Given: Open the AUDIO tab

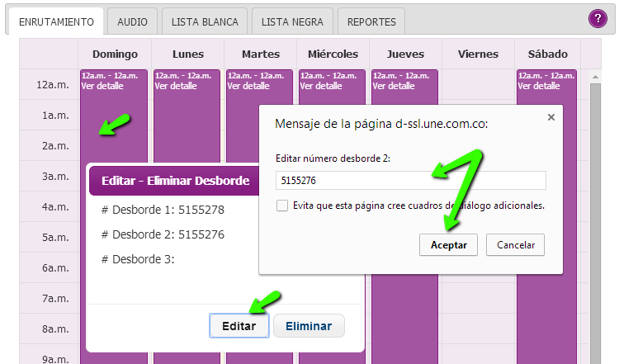Looking at the screenshot, I should pyautogui.click(x=132, y=22).
